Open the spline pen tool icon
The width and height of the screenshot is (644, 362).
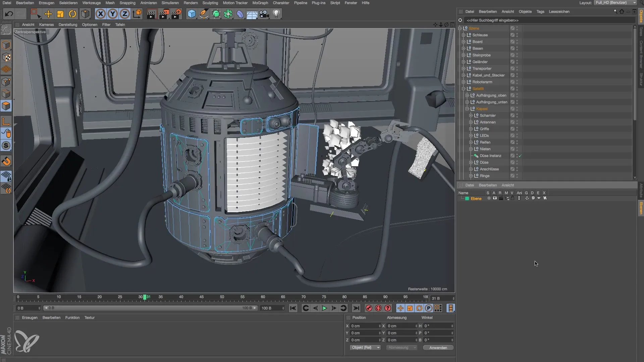point(204,14)
